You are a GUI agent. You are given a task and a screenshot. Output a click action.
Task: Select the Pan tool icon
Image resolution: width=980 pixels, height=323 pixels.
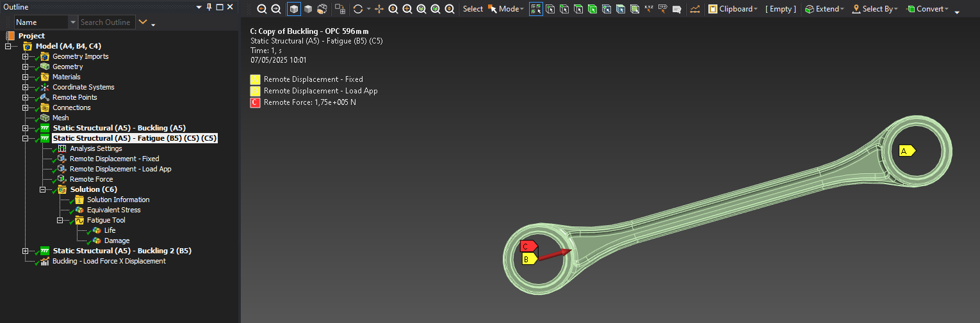379,9
